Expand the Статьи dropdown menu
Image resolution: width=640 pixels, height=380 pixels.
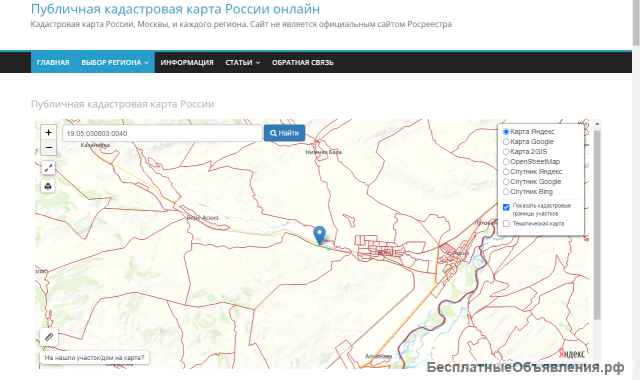tap(242, 62)
